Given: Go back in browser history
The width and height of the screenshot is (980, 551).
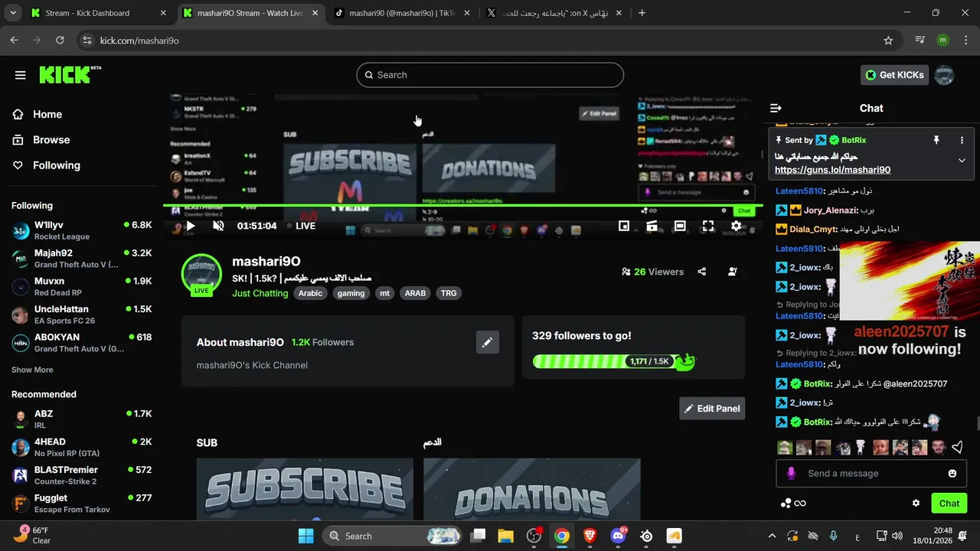Looking at the screenshot, I should [14, 41].
